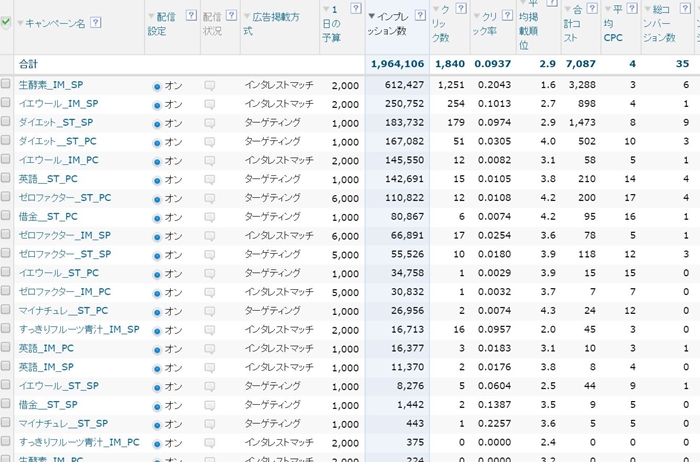This screenshot has width=700, height=462.
Task: Click comment bubble icon for ダイエット__ST_PC
Action: (209, 142)
